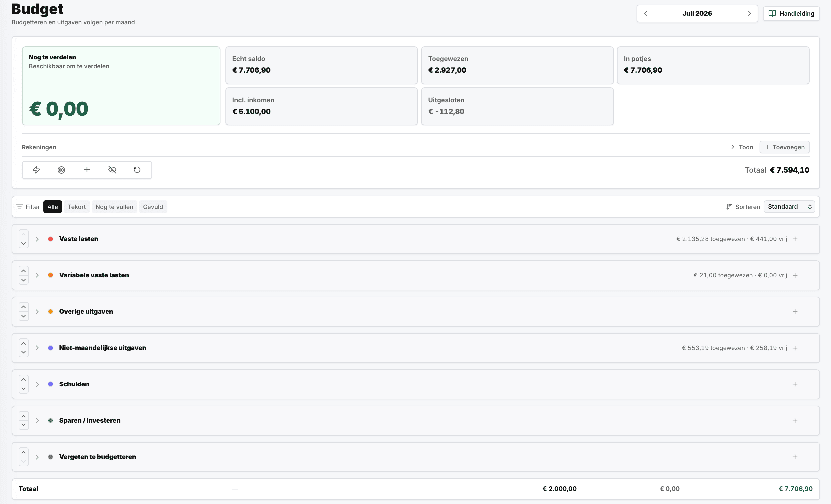This screenshot has height=504, width=831.
Task: Click the green € 7.706,90 total value
Action: tap(796, 489)
